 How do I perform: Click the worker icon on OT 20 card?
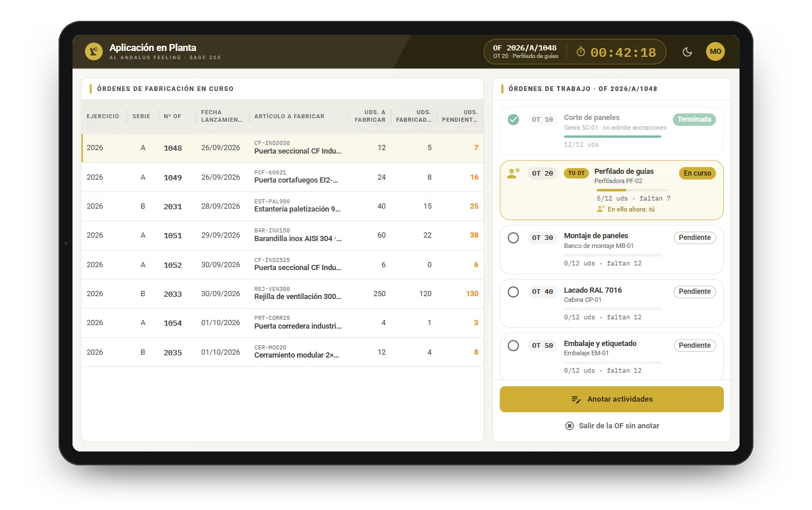[x=513, y=173]
